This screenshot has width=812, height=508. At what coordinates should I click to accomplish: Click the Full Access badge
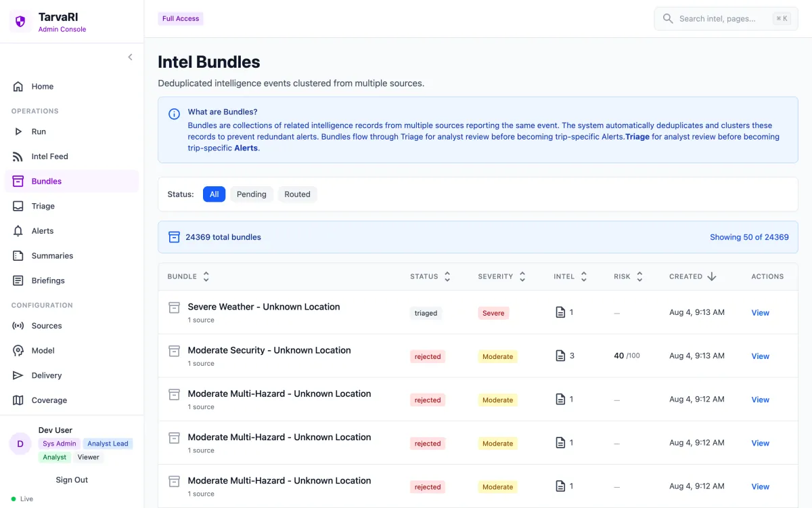coord(181,19)
